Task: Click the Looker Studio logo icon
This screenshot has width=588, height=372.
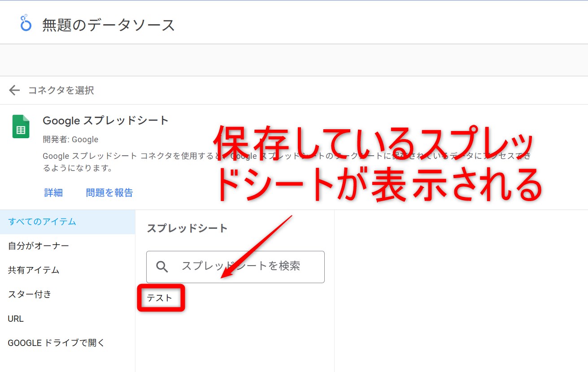Action: pos(26,23)
